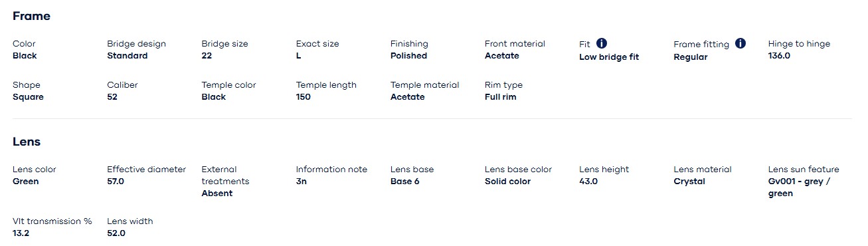Click the Bridge size value 22
The image size is (868, 246).
point(207,56)
